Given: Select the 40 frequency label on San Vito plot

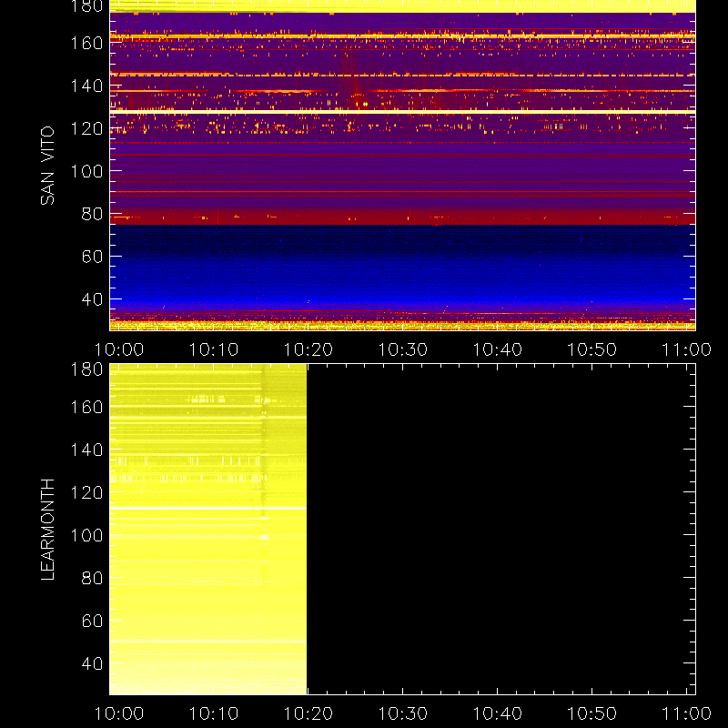Looking at the screenshot, I should (x=93, y=299).
